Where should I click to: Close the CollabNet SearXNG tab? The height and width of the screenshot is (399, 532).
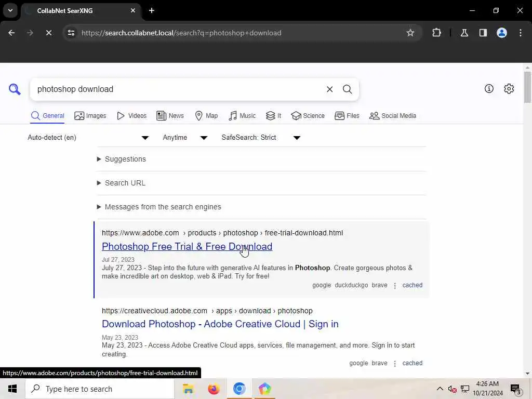point(133,10)
